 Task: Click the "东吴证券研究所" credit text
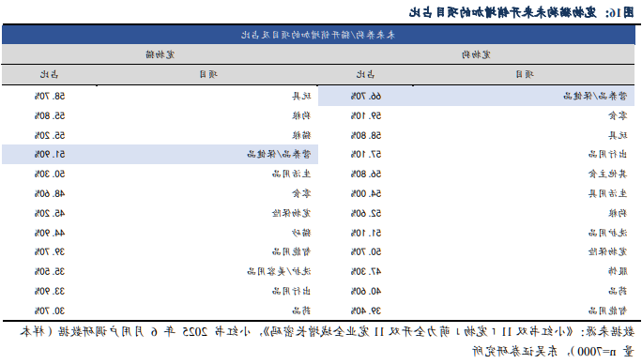[515, 351]
